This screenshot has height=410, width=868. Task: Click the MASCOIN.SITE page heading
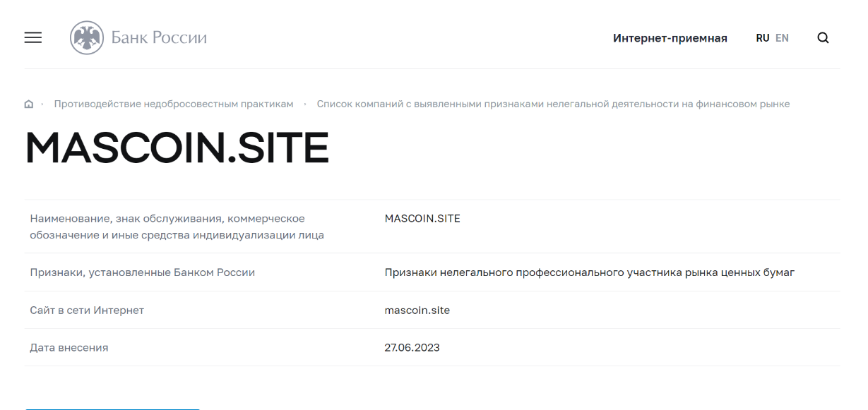pos(177,148)
